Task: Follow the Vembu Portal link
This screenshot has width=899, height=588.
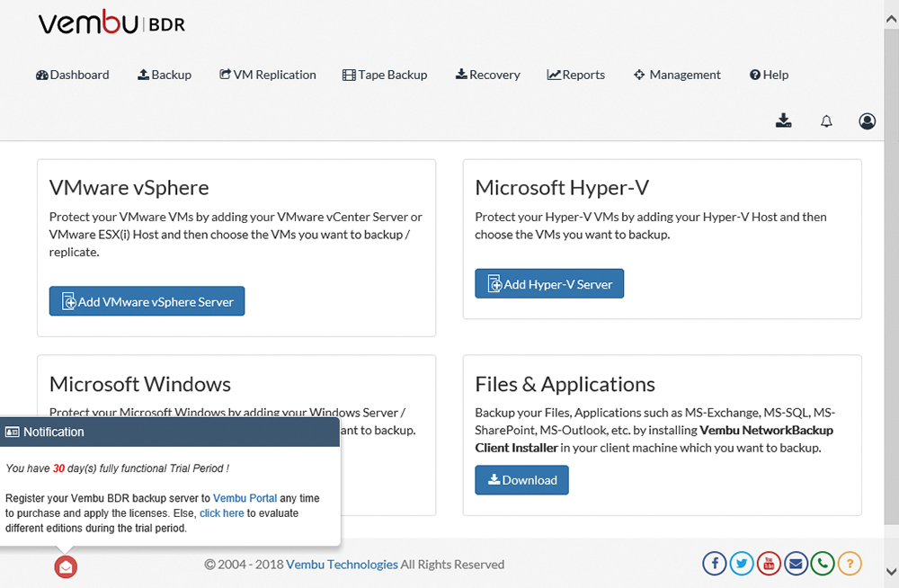Action: click(x=245, y=498)
